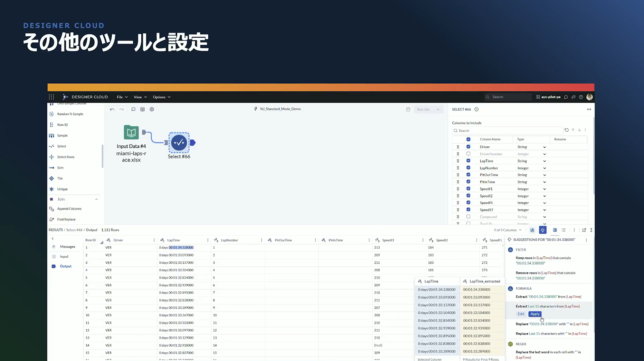The height and width of the screenshot is (361, 644).
Task: Open the app launcher grid icon
Action: pyautogui.click(x=51, y=97)
